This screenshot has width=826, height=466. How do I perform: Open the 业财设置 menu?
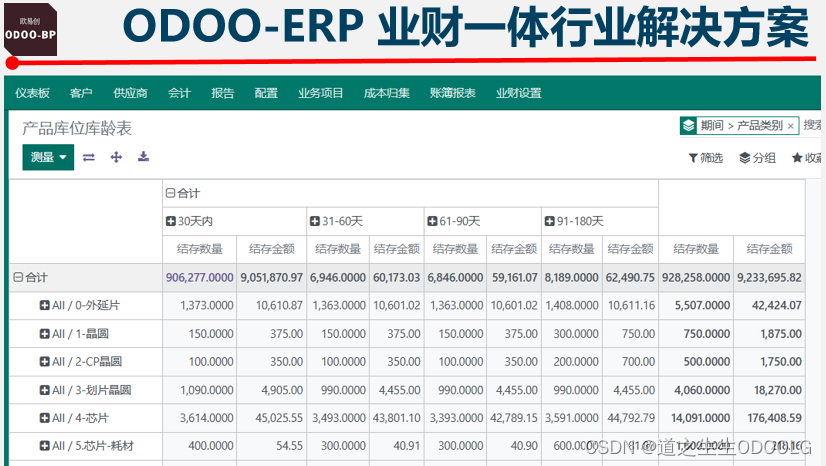click(518, 93)
